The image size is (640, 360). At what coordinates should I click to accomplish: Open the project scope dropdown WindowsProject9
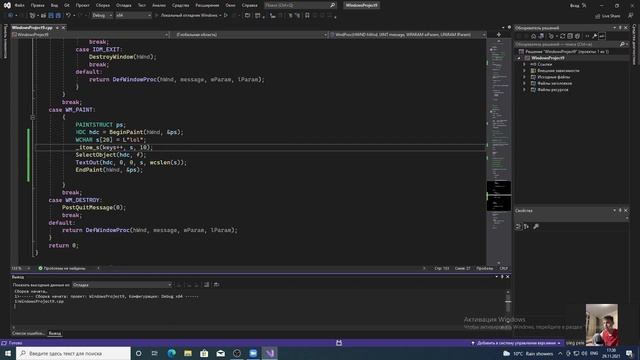pyautogui.click(x=90, y=35)
